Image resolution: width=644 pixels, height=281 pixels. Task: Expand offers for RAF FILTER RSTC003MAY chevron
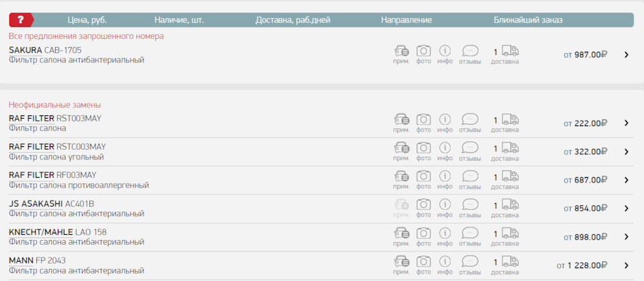[627, 152]
